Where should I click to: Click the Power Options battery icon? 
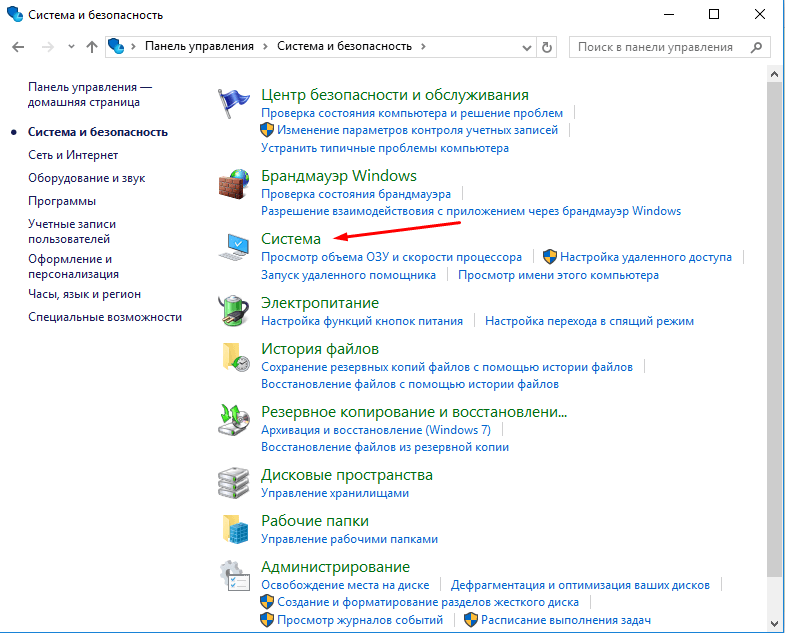click(233, 311)
